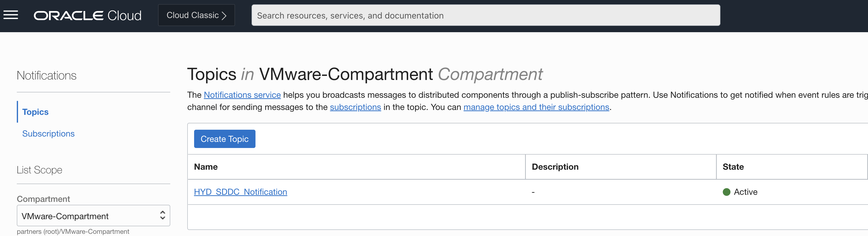
Task: Open the HYD_SDDC_Notification topic
Action: [x=240, y=191]
